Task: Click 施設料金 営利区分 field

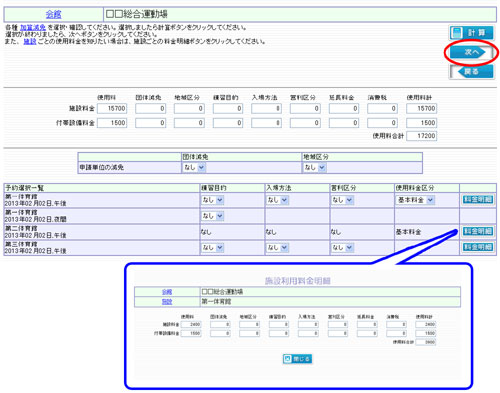Action: pos(305,108)
